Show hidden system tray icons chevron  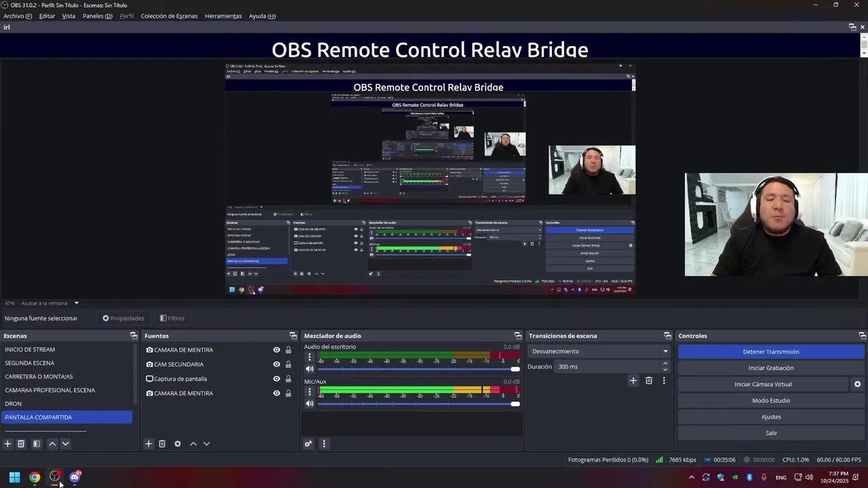coord(691,477)
